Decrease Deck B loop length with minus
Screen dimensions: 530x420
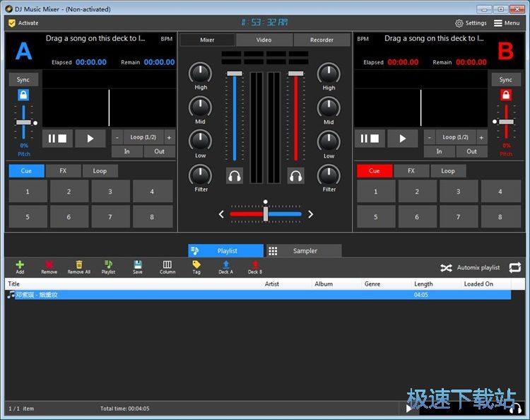point(429,137)
